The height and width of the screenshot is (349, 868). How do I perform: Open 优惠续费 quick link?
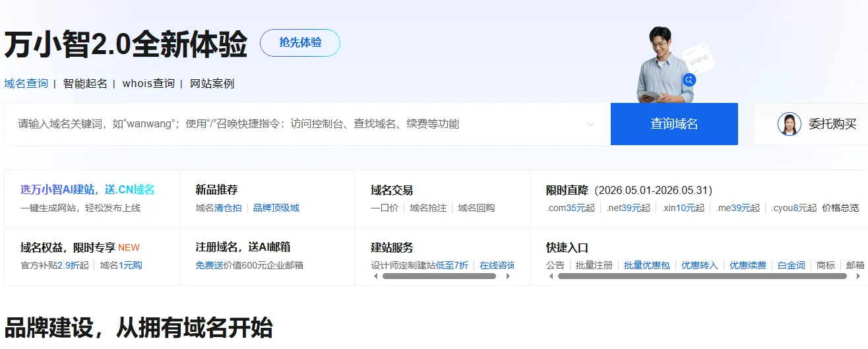click(x=748, y=265)
